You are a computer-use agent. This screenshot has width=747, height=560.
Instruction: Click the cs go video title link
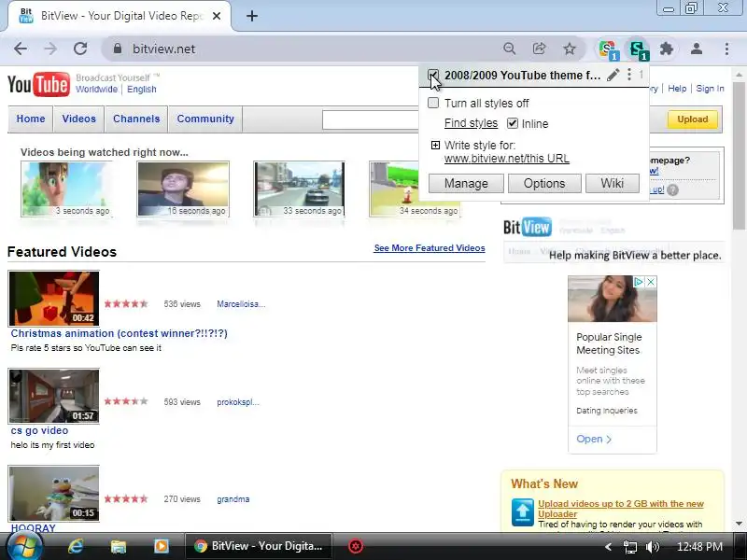(39, 430)
